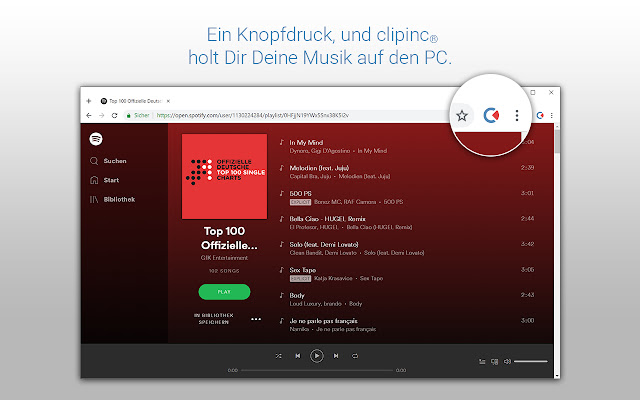Skip to next track

[336, 356]
